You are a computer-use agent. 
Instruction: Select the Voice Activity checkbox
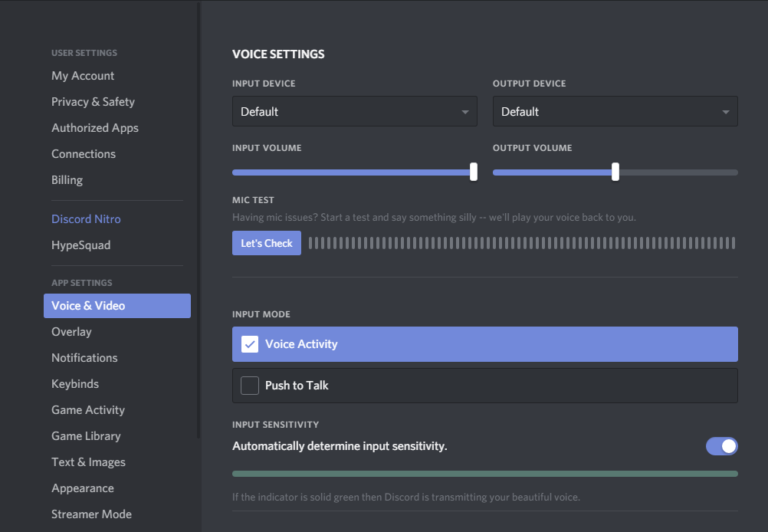pos(250,344)
